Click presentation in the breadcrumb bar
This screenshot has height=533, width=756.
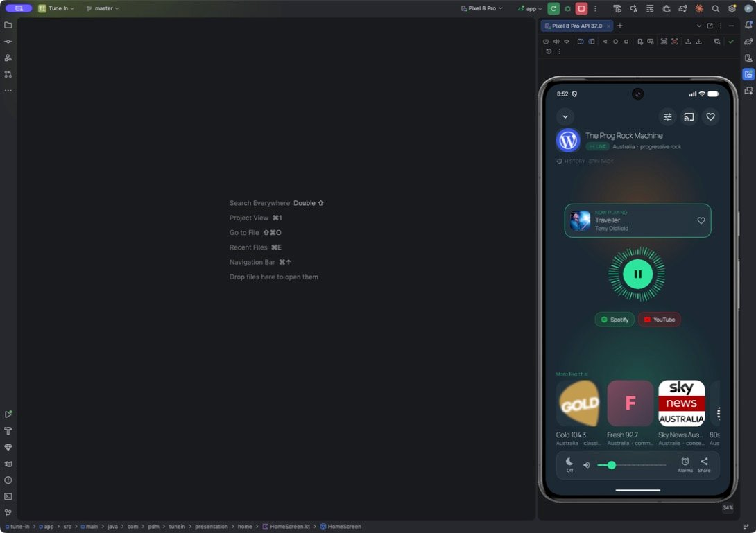211,526
